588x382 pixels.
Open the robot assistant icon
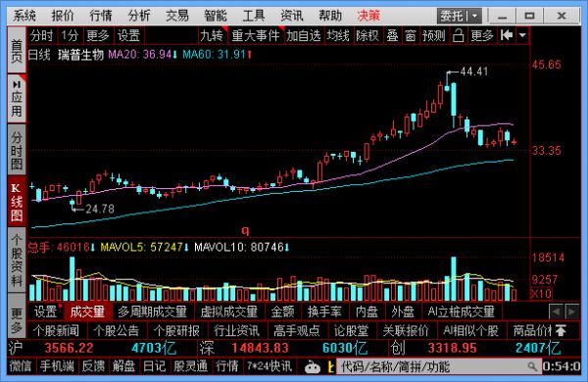pyautogui.click(x=312, y=366)
